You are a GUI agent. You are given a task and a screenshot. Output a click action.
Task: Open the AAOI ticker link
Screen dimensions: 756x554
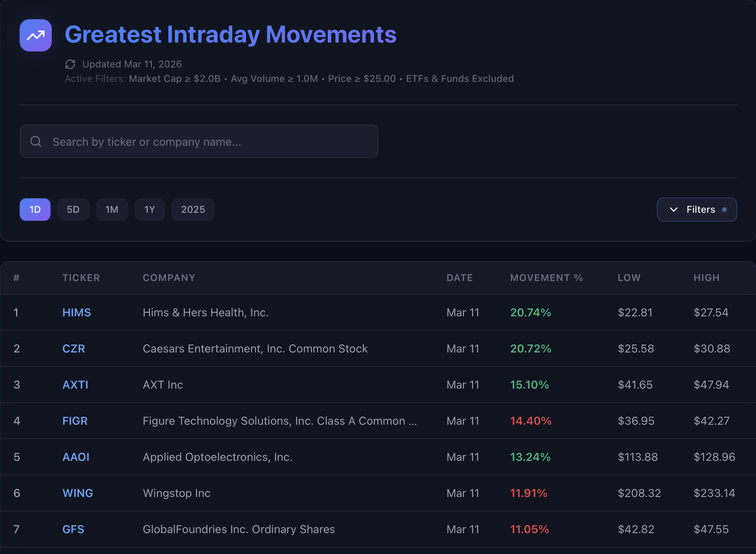point(76,457)
